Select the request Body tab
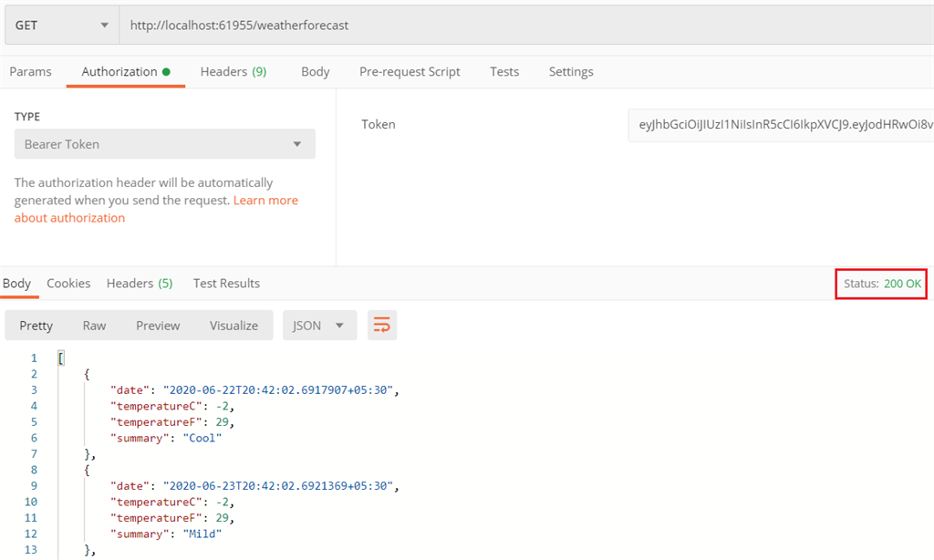The width and height of the screenshot is (934, 560). click(x=315, y=71)
